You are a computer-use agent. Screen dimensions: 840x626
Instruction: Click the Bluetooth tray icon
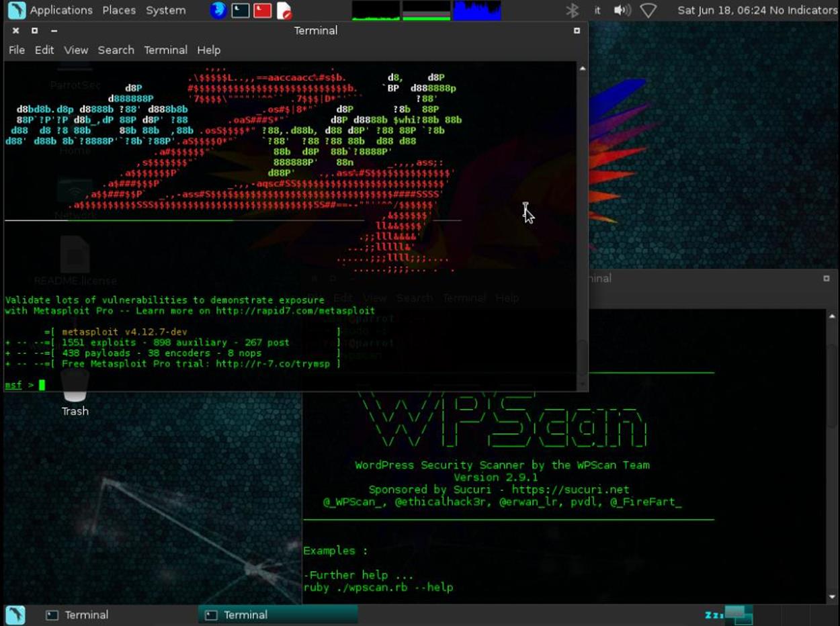(x=572, y=10)
